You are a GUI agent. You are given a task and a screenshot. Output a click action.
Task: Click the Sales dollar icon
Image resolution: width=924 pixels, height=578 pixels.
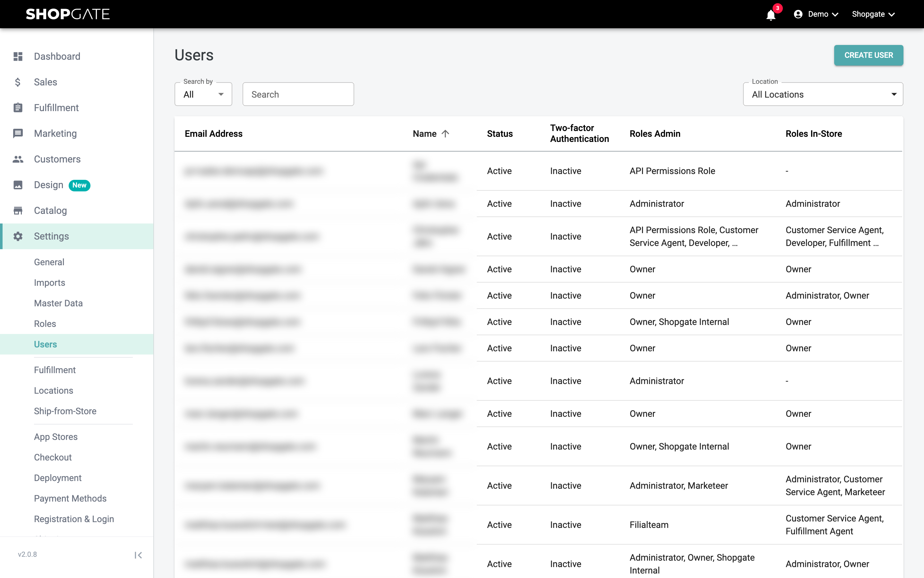pos(18,82)
